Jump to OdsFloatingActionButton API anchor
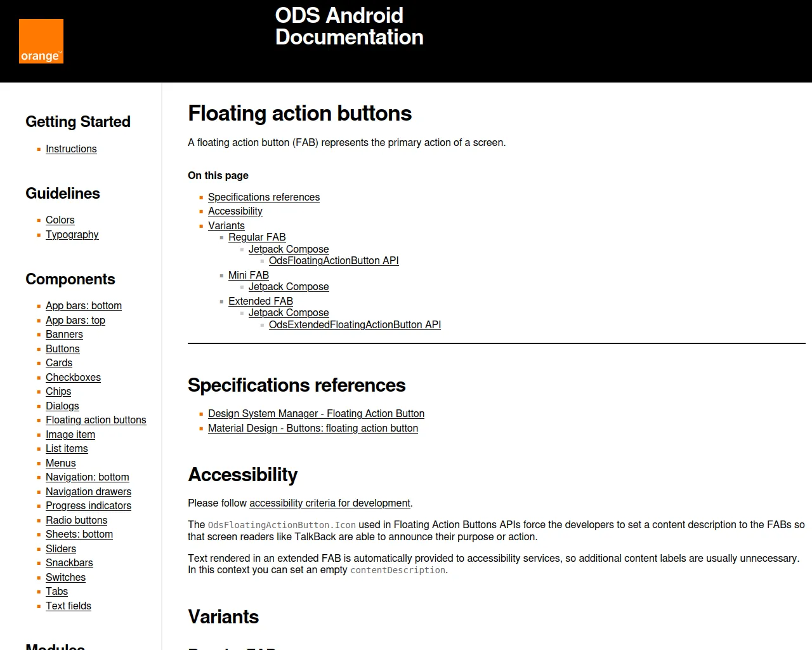 (333, 261)
